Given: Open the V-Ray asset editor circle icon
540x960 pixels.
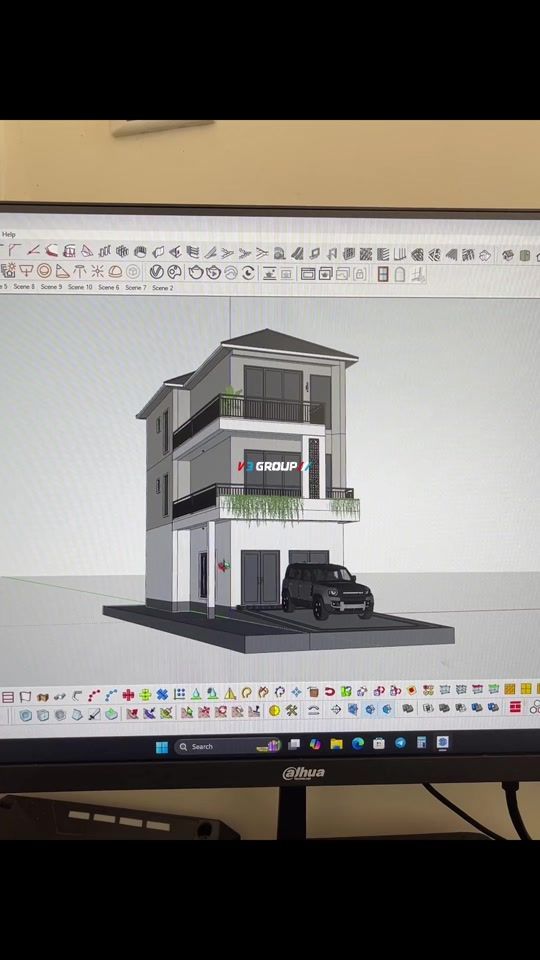Looking at the screenshot, I should click(x=157, y=272).
